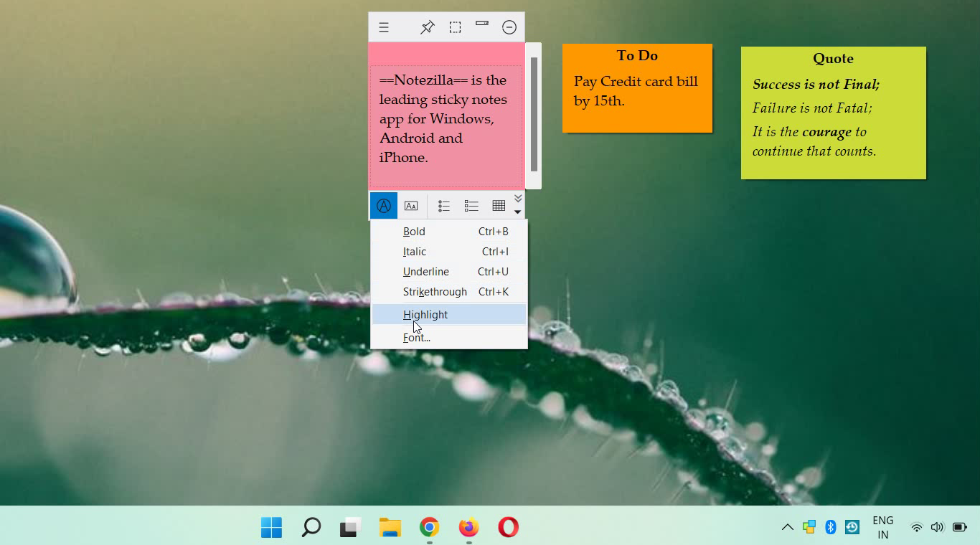This screenshot has height=545, width=980.
Task: Choose Bold from the format menu
Action: [x=449, y=232]
